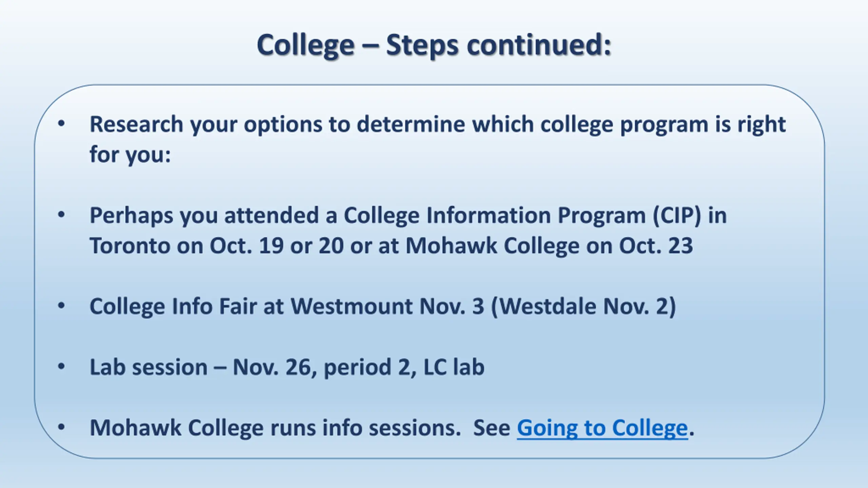The width and height of the screenshot is (868, 488).
Task: Click bullet marker beside "Lab session"
Action: click(61, 367)
